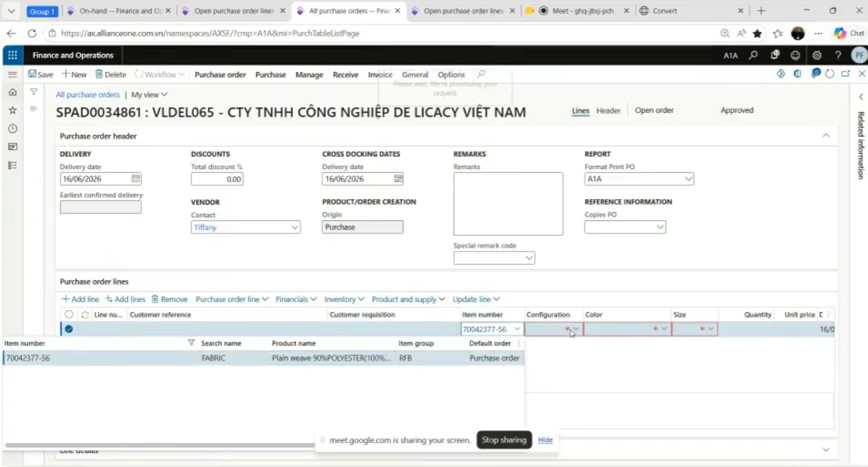Open the Options action tab
Screen dimensions: 868x467
pos(451,74)
